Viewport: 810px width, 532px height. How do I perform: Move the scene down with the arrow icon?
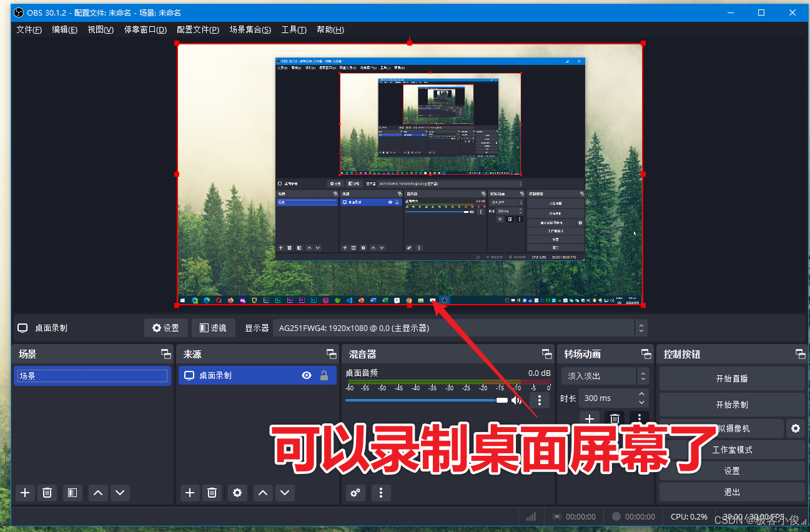pyautogui.click(x=120, y=493)
